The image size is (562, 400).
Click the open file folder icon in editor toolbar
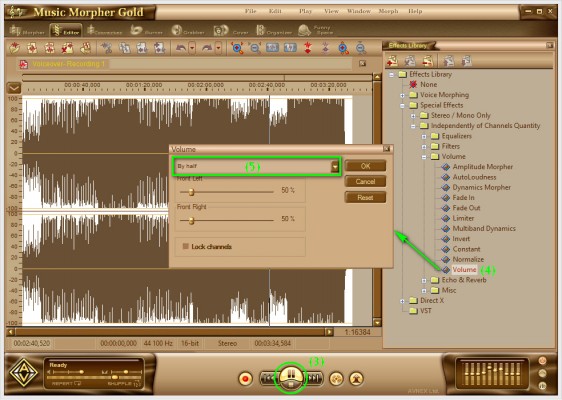[x=15, y=48]
